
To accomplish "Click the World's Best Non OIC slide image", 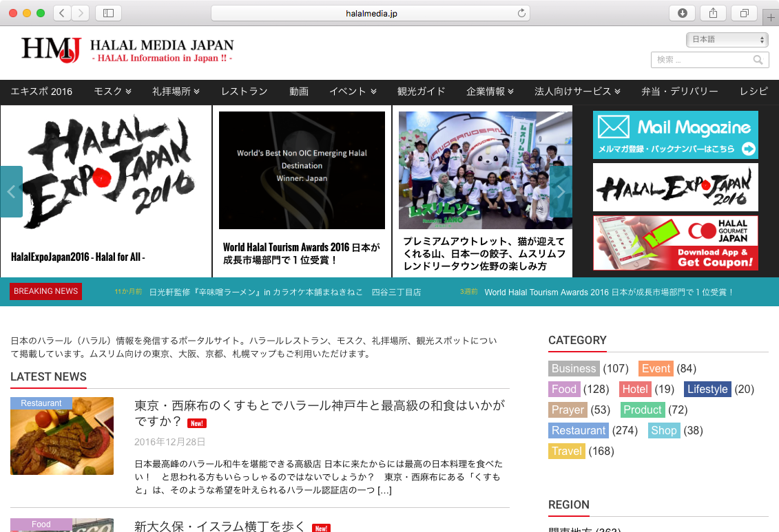I will pyautogui.click(x=302, y=170).
